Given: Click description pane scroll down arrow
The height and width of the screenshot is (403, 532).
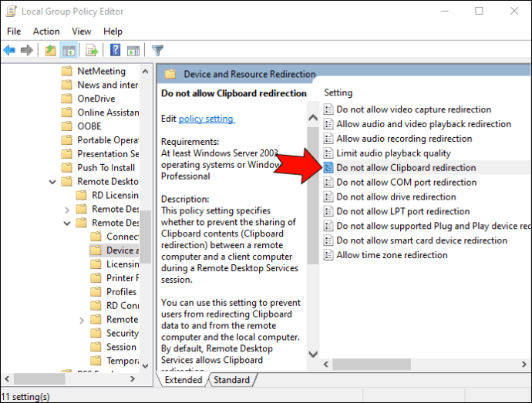Looking at the screenshot, I should pyautogui.click(x=313, y=354).
